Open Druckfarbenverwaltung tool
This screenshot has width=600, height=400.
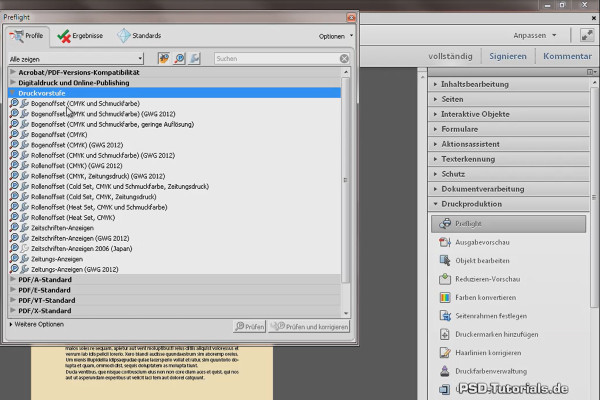click(483, 371)
